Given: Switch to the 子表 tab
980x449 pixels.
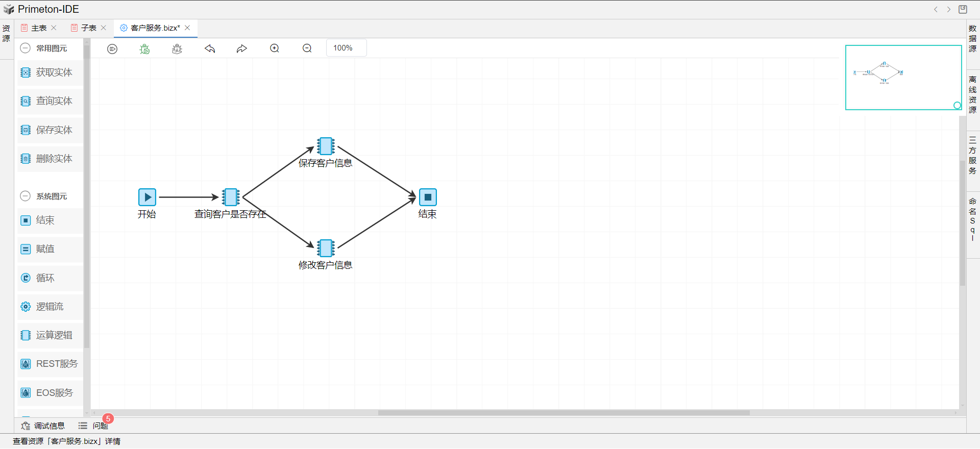Looking at the screenshot, I should click(x=88, y=28).
